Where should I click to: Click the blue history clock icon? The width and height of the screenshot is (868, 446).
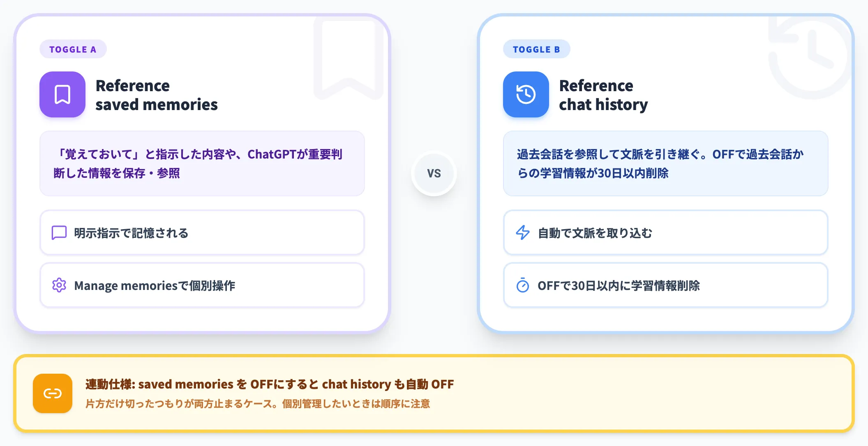pos(526,94)
